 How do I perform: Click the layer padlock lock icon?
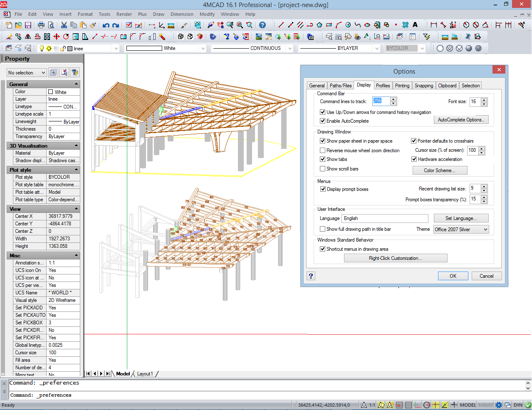63,48
